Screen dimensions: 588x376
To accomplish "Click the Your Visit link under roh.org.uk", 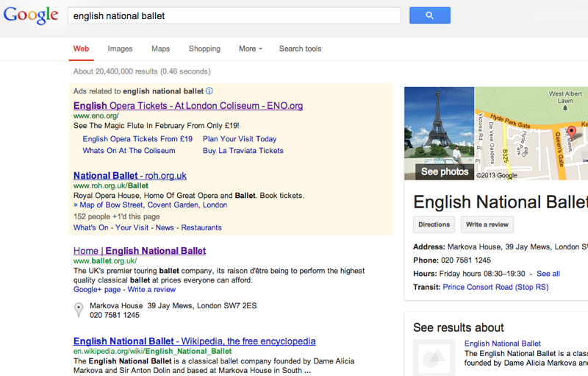I will tap(132, 227).
